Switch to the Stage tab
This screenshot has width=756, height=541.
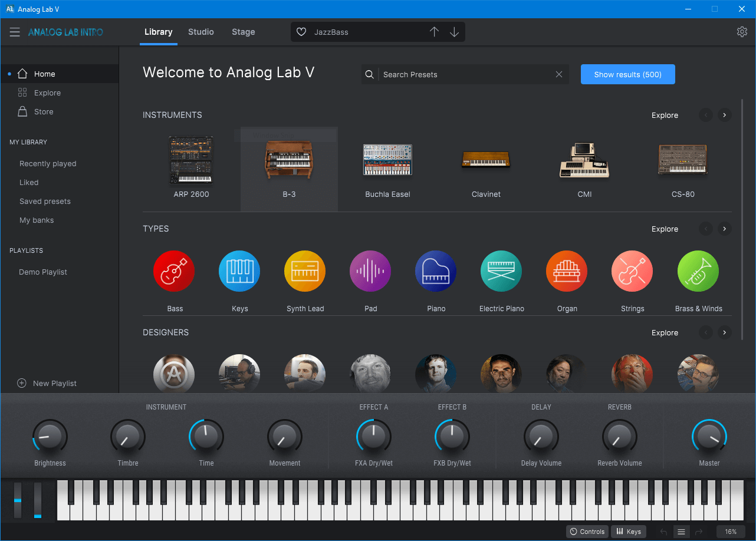243,32
